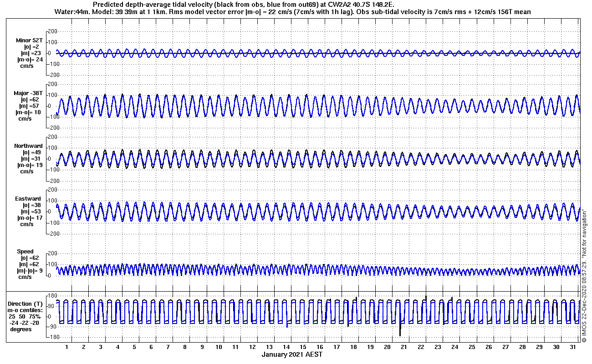Click '|o| =38' in the Eastward panel
Viewport: 592px width, 364px height.
[x=33, y=205]
